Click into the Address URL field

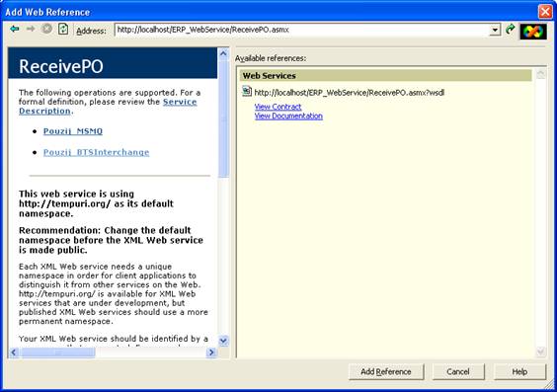pyautogui.click(x=302, y=30)
